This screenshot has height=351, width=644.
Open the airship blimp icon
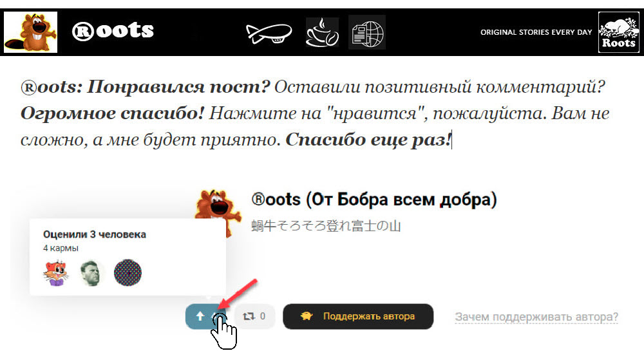(269, 33)
